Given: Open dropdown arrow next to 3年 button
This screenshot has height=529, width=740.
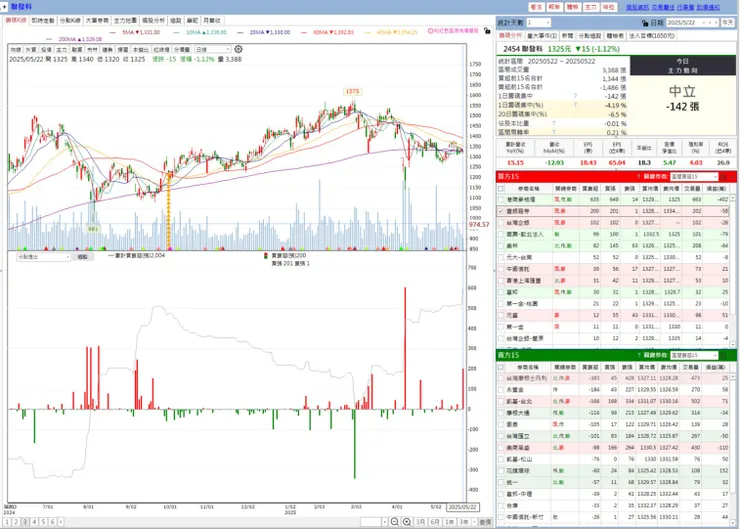Looking at the screenshot, I should click(x=474, y=521).
